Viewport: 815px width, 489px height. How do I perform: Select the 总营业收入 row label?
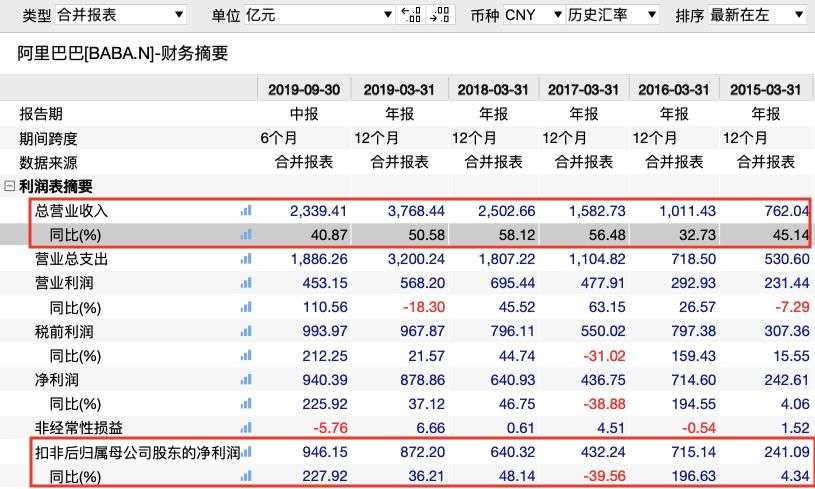(x=71, y=210)
